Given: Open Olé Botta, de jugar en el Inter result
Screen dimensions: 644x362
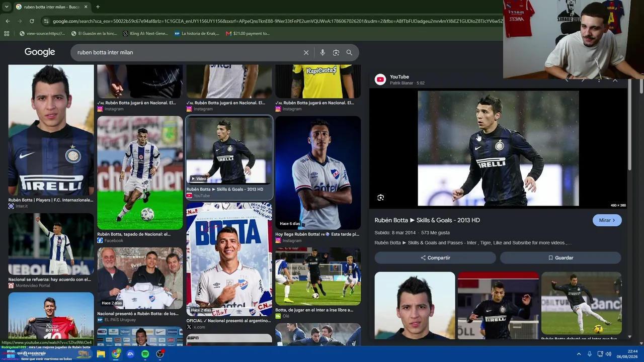Looking at the screenshot, I should coord(318,277).
